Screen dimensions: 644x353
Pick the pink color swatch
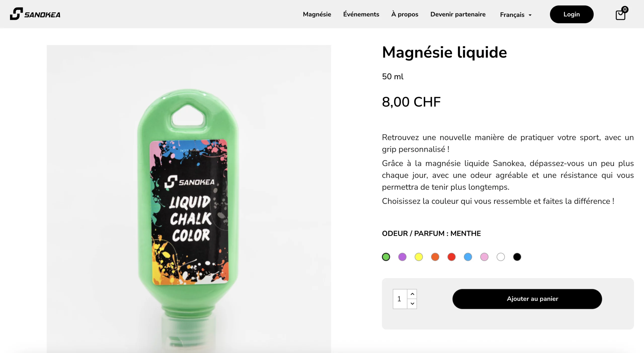tap(484, 257)
